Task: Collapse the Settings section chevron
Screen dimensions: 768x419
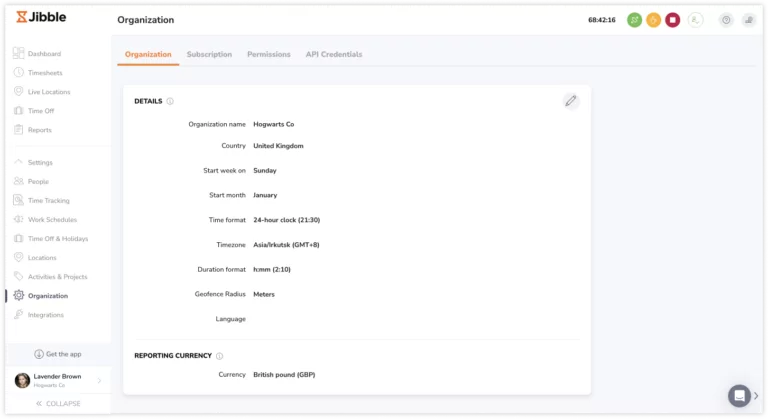Action: [x=19, y=162]
